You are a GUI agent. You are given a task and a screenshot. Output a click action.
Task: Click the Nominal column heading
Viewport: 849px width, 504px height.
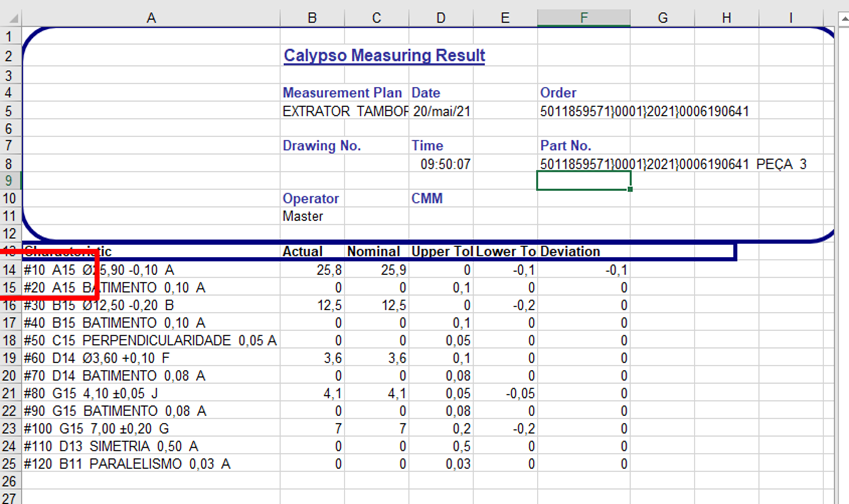(373, 252)
